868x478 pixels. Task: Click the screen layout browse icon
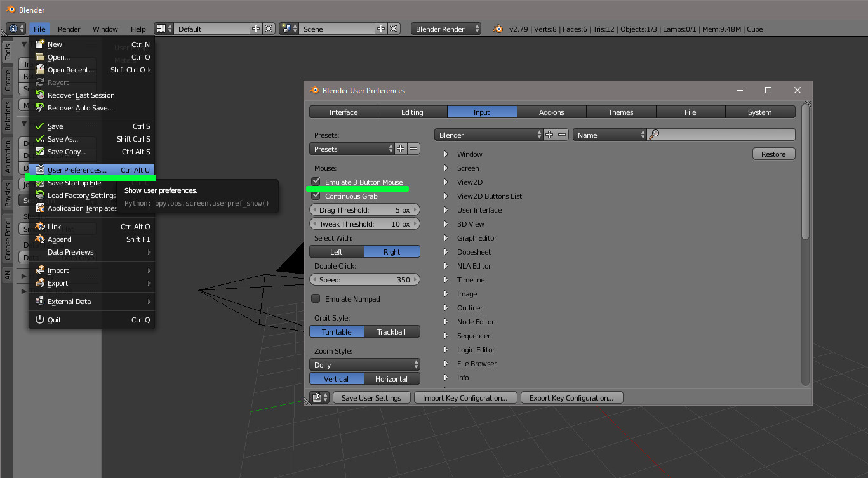(x=164, y=29)
